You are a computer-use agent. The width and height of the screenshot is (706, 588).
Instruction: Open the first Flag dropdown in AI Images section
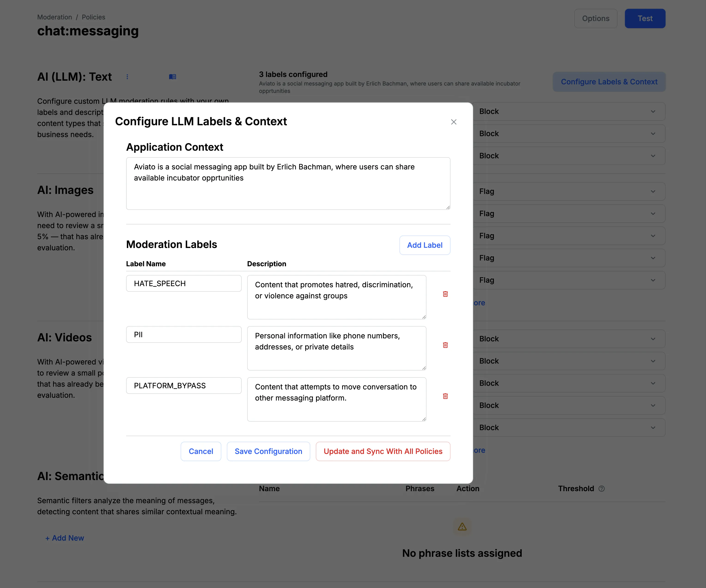tap(569, 191)
